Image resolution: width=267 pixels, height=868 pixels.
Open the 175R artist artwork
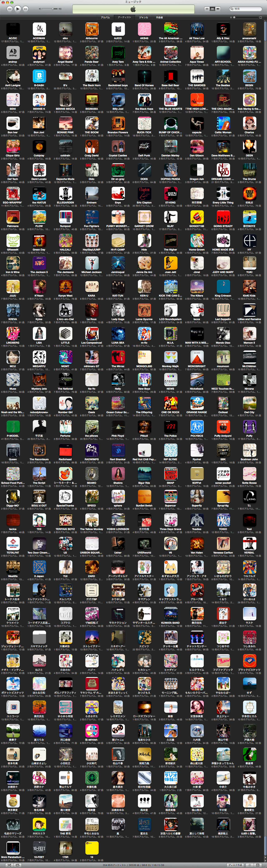pos(65,848)
